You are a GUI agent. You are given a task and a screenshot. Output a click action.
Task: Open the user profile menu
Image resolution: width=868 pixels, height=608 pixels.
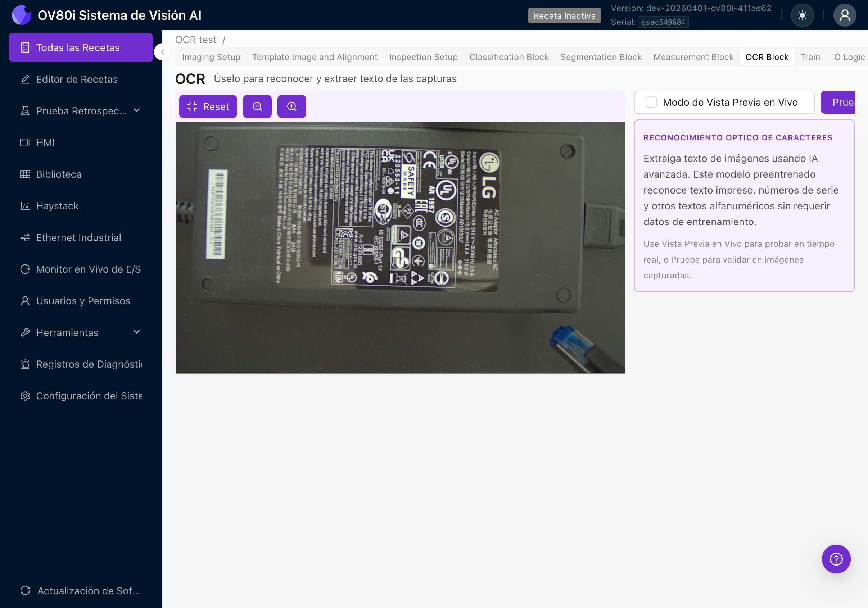pos(845,15)
